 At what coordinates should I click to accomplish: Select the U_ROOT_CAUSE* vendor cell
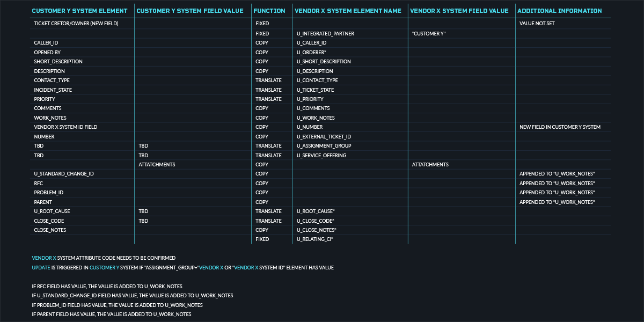316,211
